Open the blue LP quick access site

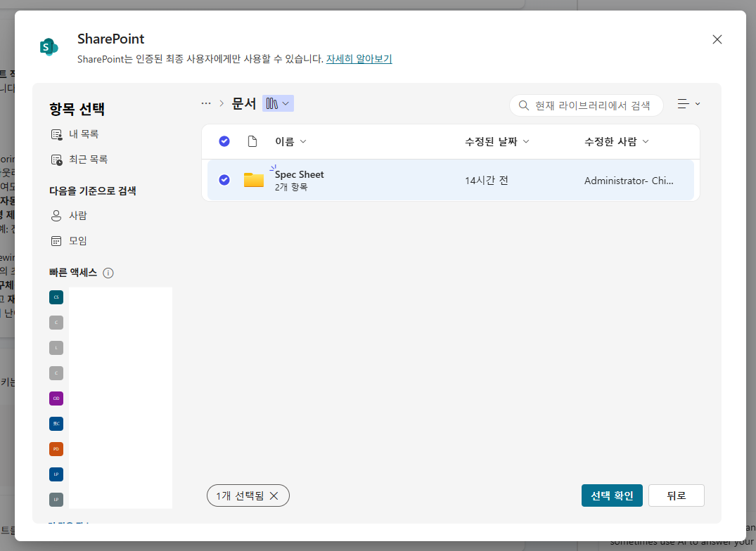56,474
